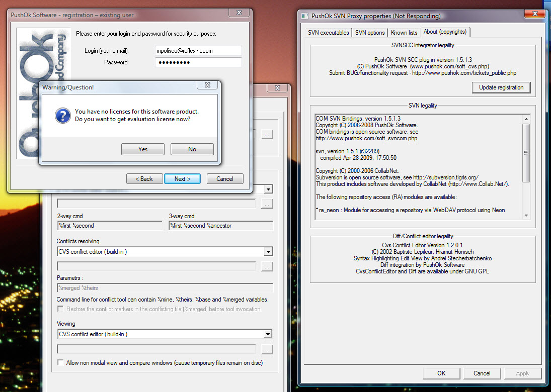Click the scroll up arrow in SVN legality box
The height and width of the screenshot is (392, 551).
click(526, 118)
